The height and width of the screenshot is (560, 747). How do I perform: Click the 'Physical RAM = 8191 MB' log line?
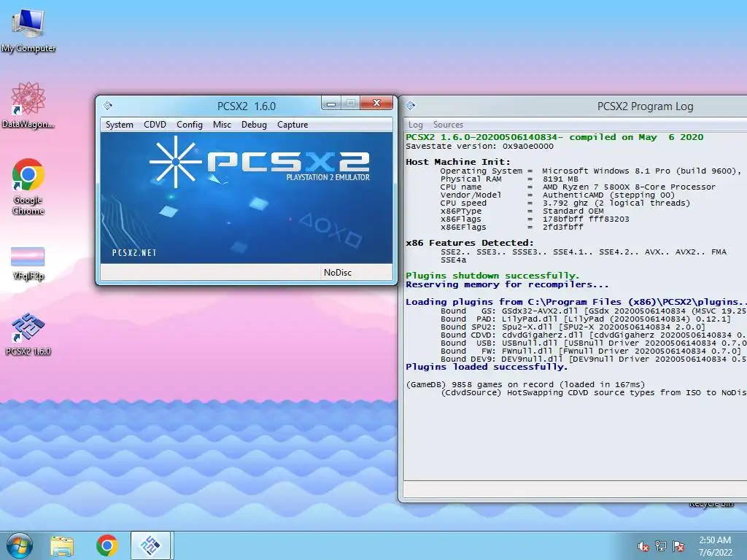[508, 179]
